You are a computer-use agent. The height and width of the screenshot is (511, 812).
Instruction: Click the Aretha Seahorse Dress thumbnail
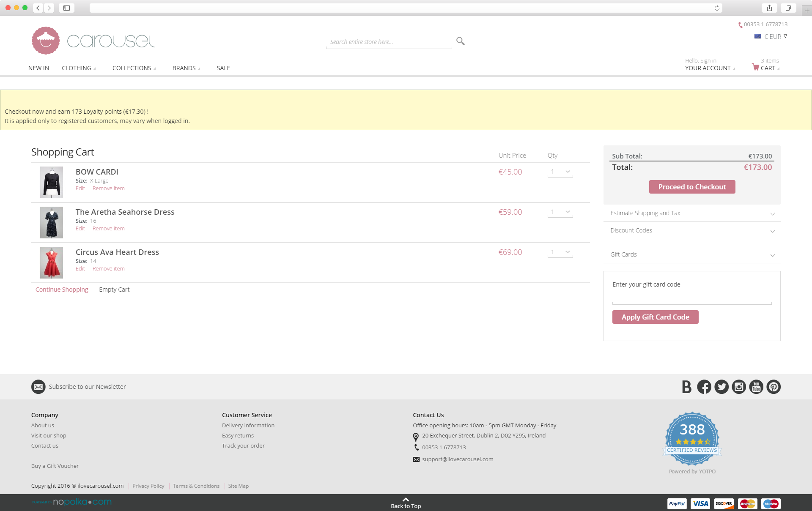[x=52, y=222]
